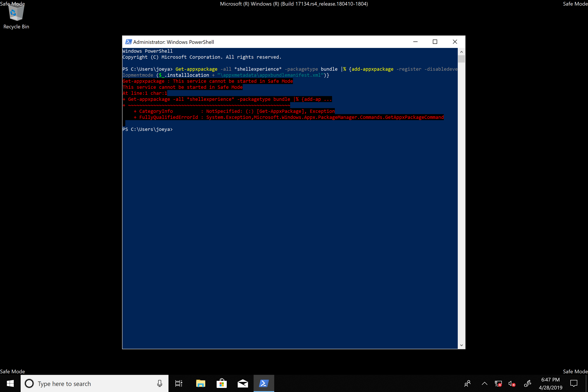
Task: Open the clock showing 6:47 PM
Action: (550, 383)
